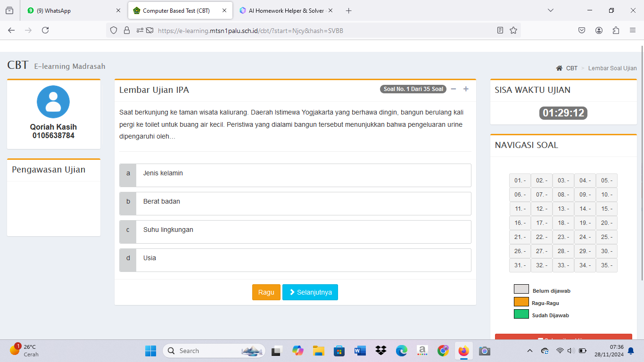Image resolution: width=644 pixels, height=362 pixels.
Task: Jump to question 27 in navigation
Action: coord(542,251)
